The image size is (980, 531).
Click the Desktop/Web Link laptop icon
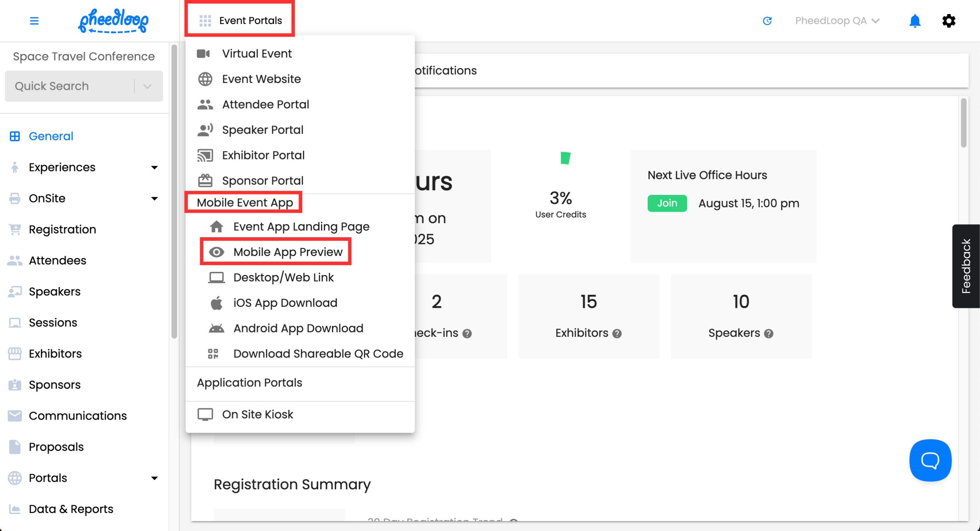[x=216, y=278]
